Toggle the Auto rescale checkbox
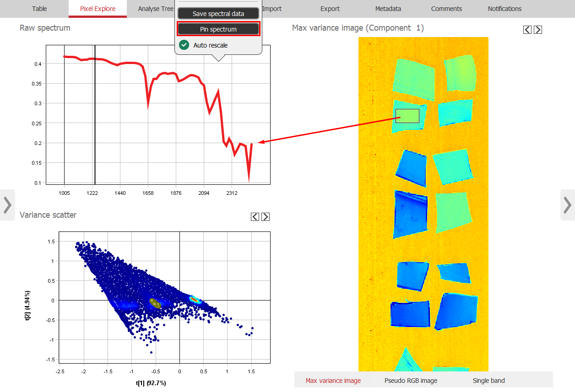The height and width of the screenshot is (392, 575). (184, 45)
